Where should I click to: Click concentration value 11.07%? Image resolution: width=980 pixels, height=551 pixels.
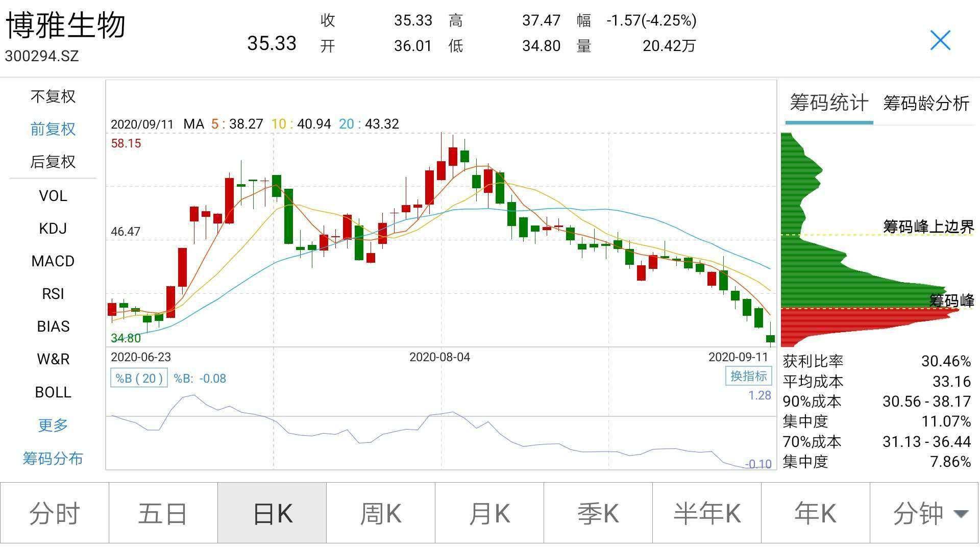tap(946, 421)
